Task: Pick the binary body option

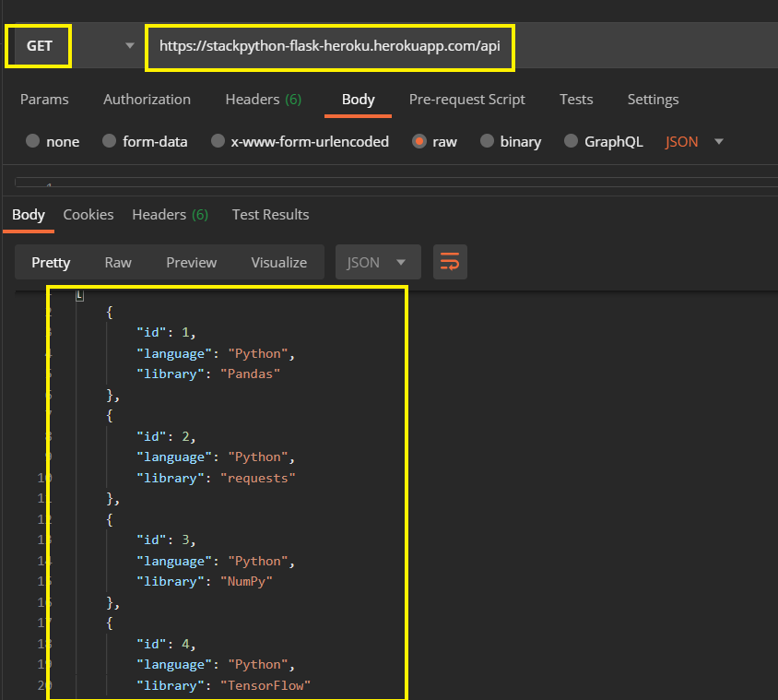Action: 488,141
